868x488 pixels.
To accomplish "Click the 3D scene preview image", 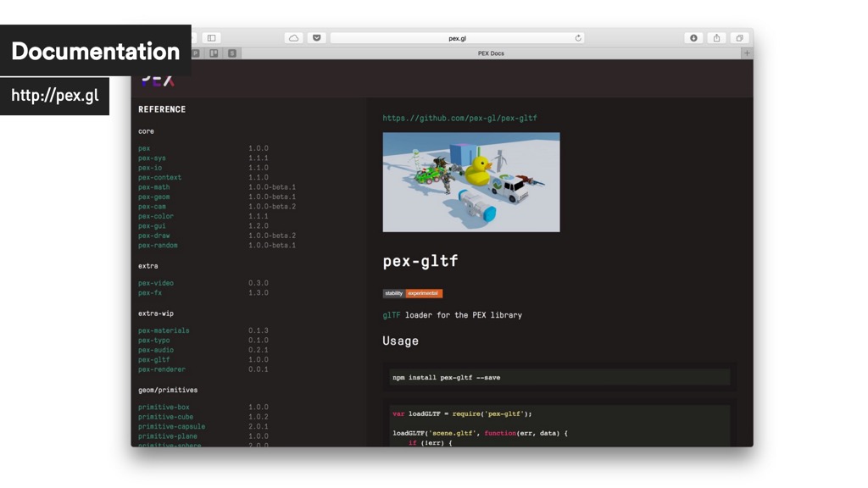I will tap(471, 182).
